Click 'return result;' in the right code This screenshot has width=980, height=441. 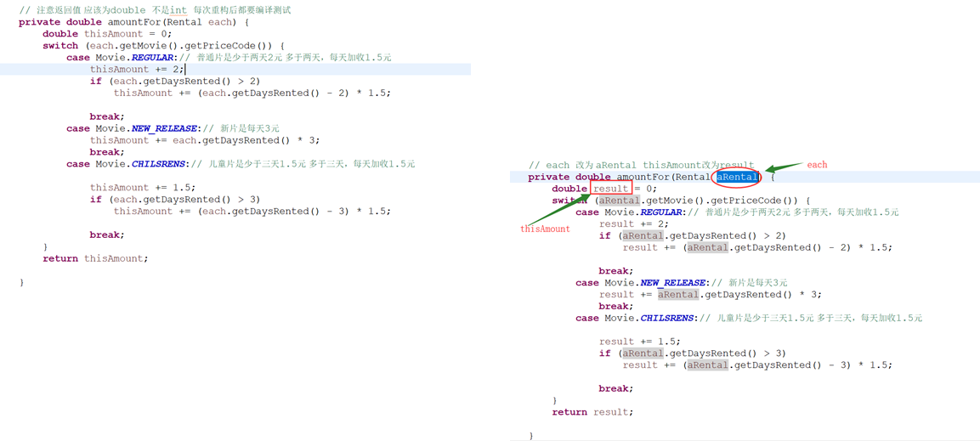pyautogui.click(x=592, y=412)
